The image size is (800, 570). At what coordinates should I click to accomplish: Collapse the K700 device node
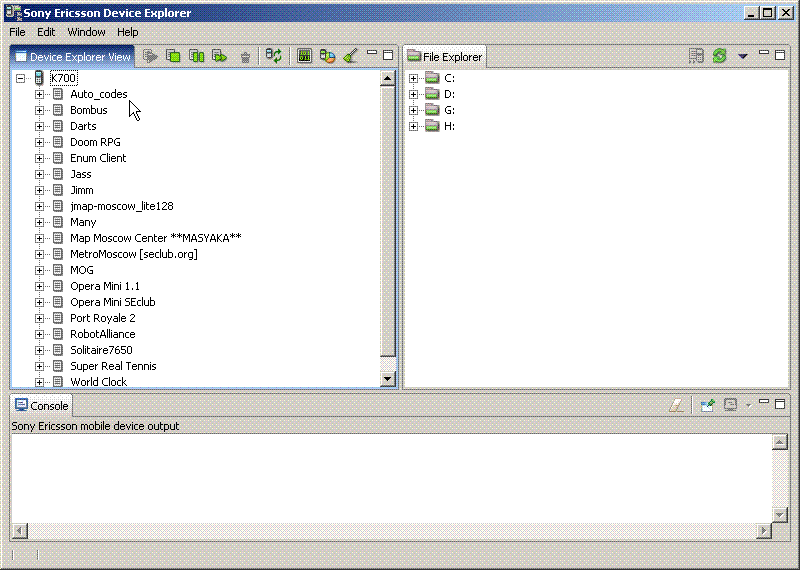[x=20, y=79]
